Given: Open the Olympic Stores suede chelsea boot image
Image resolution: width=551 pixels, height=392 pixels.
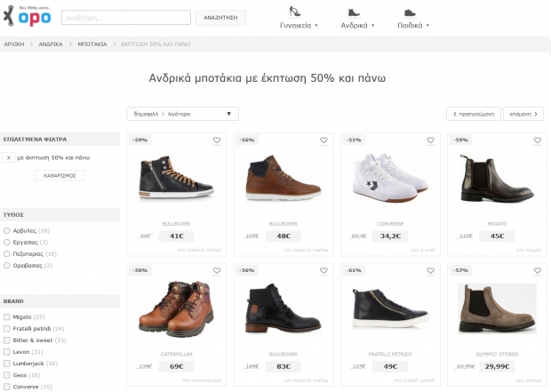Looking at the screenshot, I should click(x=497, y=308).
